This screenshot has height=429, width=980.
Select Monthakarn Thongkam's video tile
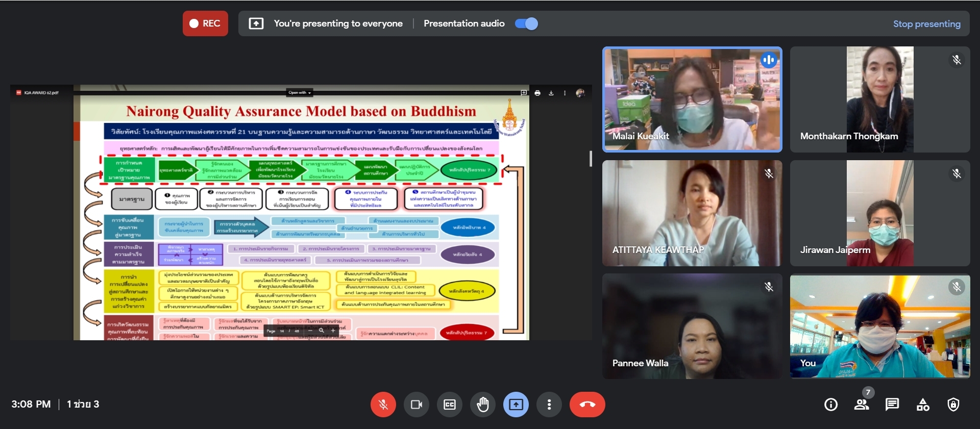coord(880,99)
